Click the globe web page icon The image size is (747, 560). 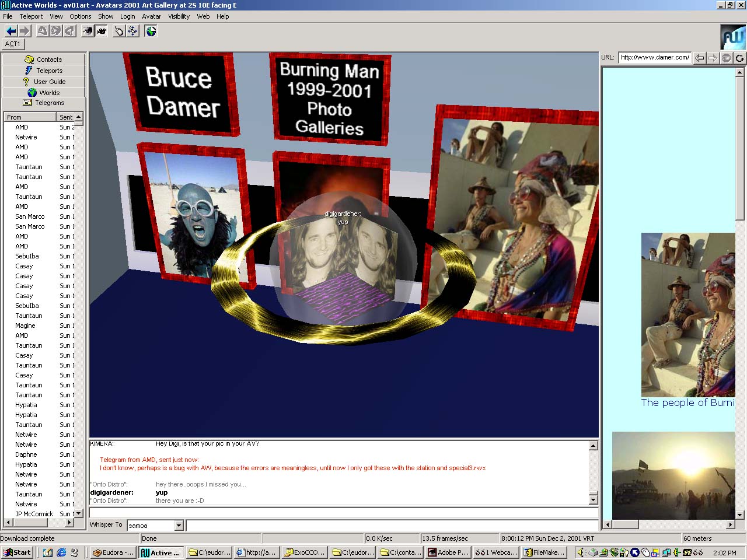coord(151,31)
